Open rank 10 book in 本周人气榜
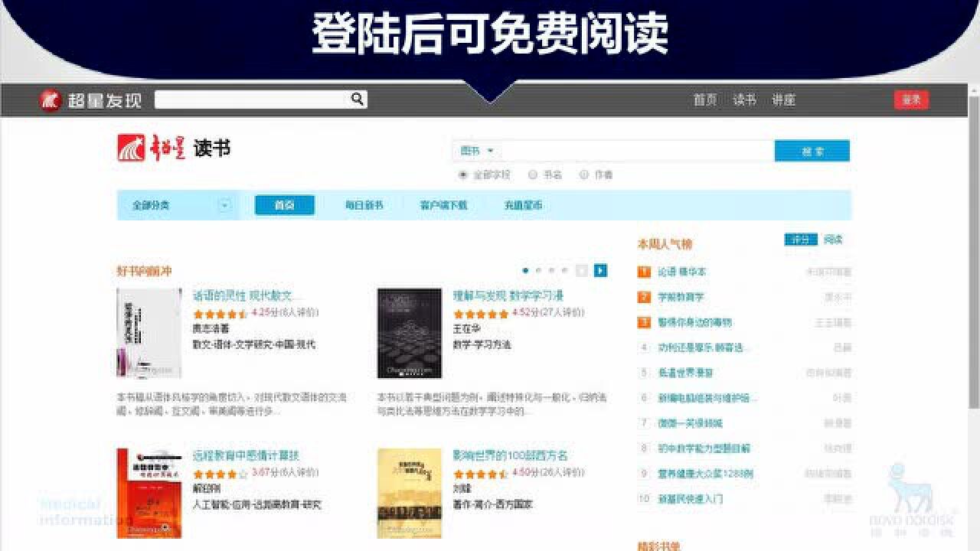Viewport: 980px width, 551px height. click(690, 499)
